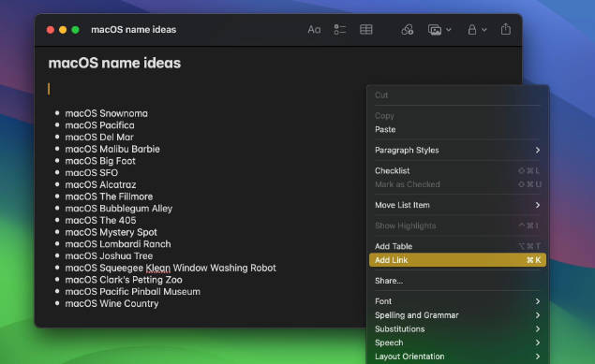Click the 'macOS Clark's Petting Zoo' item
Image resolution: width=595 pixels, height=364 pixels.
coord(124,280)
